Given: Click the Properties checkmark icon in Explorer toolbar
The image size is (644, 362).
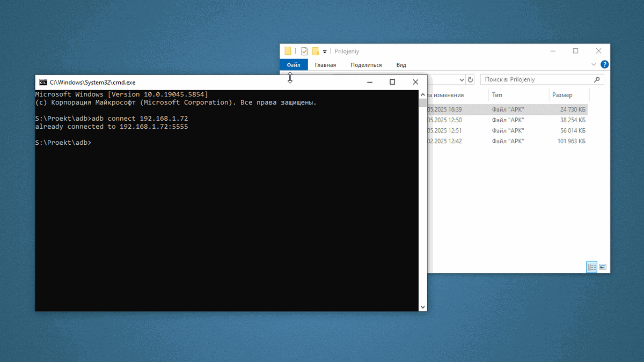Looking at the screenshot, I should (x=304, y=51).
